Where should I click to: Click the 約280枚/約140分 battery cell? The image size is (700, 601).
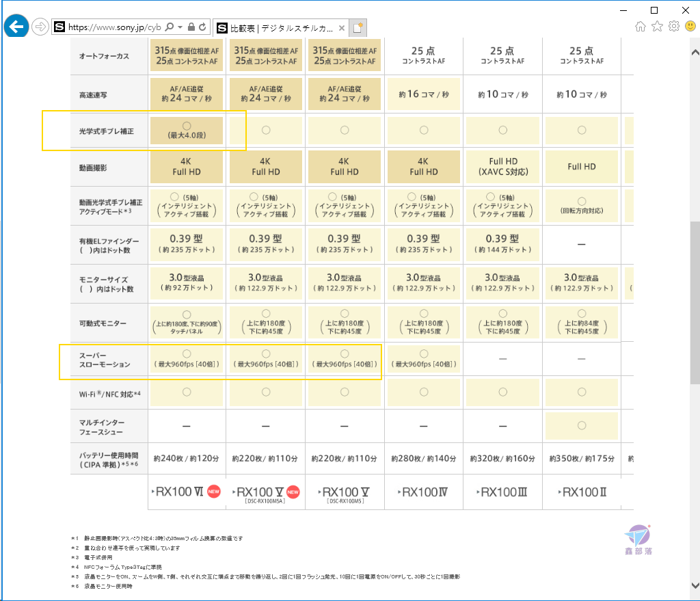(424, 459)
